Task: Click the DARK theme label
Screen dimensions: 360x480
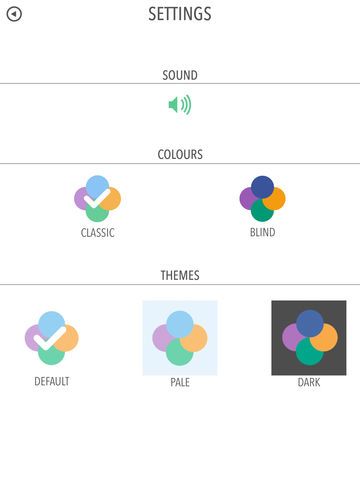Action: [309, 382]
